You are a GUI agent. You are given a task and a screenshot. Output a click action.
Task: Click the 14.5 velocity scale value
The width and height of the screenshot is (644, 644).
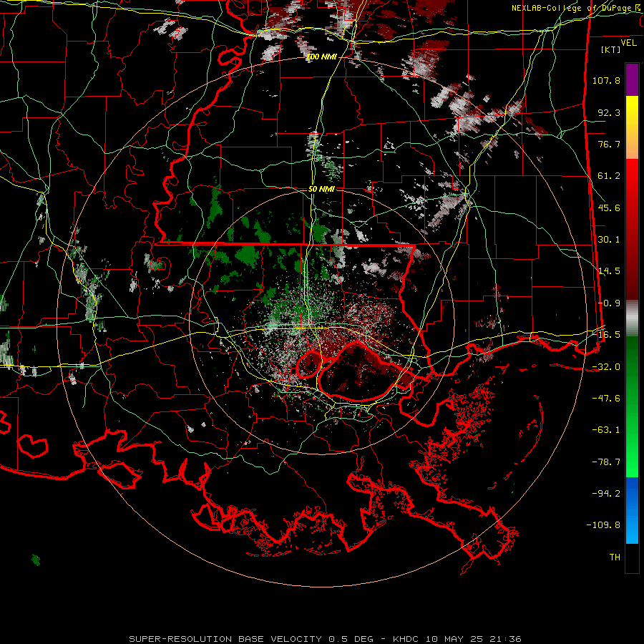tap(609, 271)
